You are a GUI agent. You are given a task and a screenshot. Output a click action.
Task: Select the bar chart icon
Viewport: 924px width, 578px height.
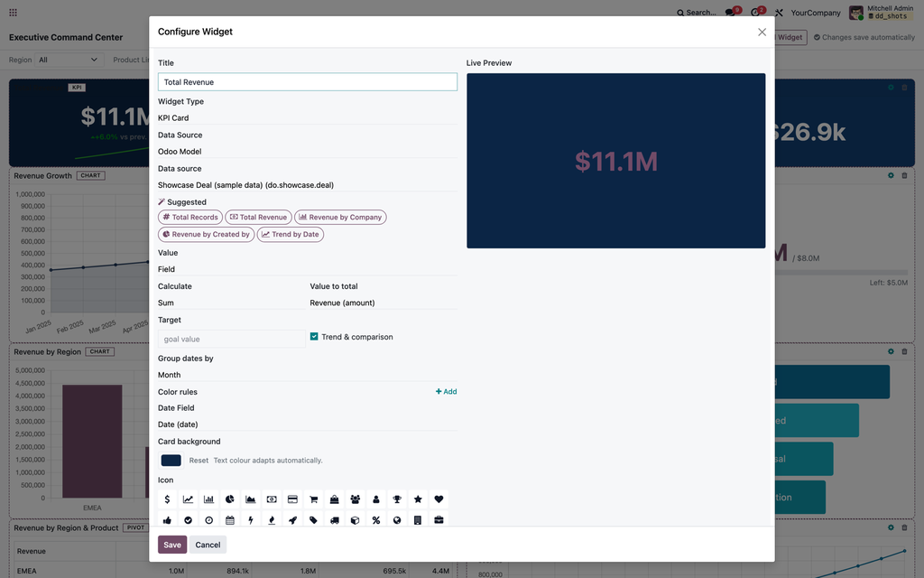pos(208,499)
